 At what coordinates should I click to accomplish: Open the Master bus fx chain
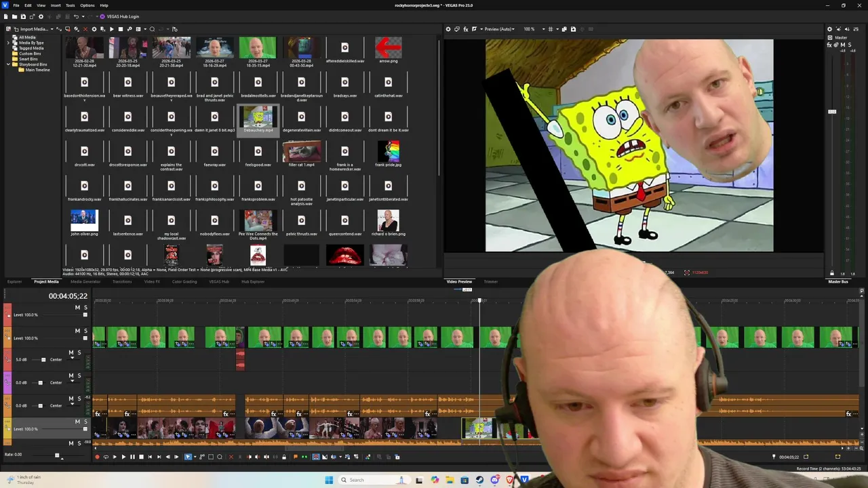click(829, 45)
